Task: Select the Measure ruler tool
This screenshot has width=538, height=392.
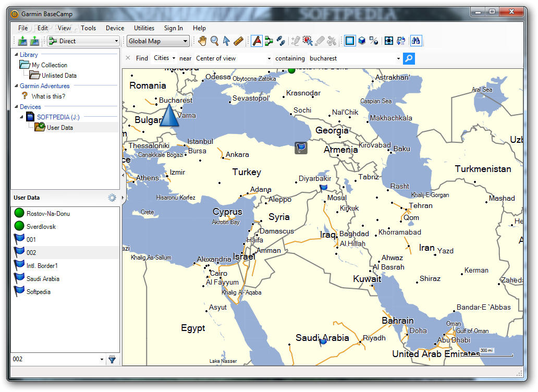Action: tap(238, 41)
